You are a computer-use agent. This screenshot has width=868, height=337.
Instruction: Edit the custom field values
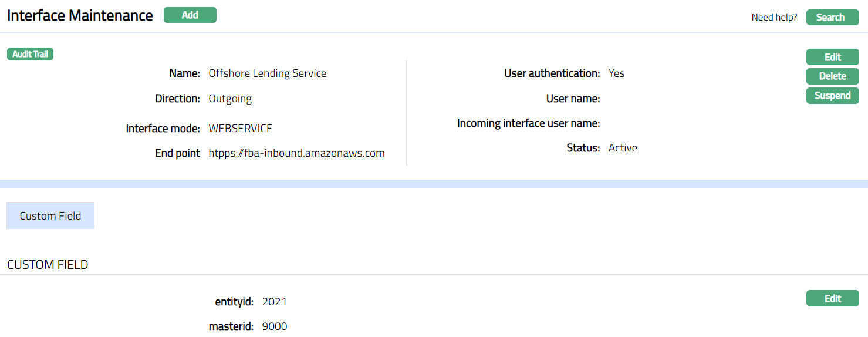[832, 298]
